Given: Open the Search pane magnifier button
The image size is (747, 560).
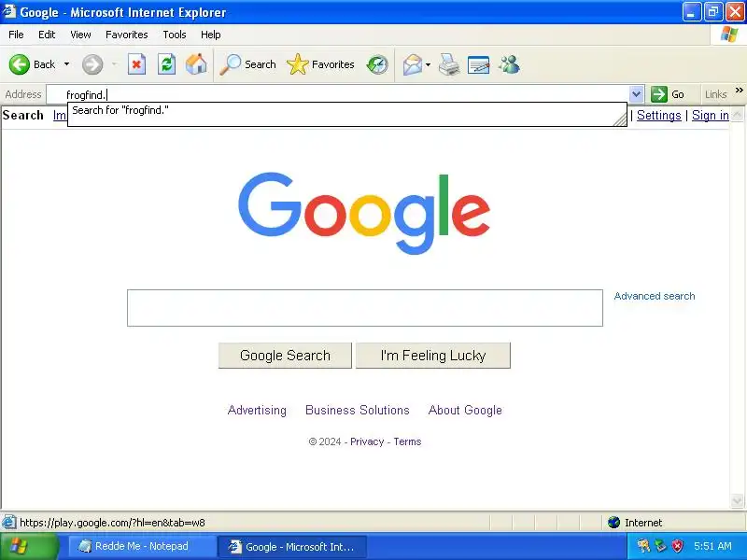Looking at the screenshot, I should tap(247, 64).
